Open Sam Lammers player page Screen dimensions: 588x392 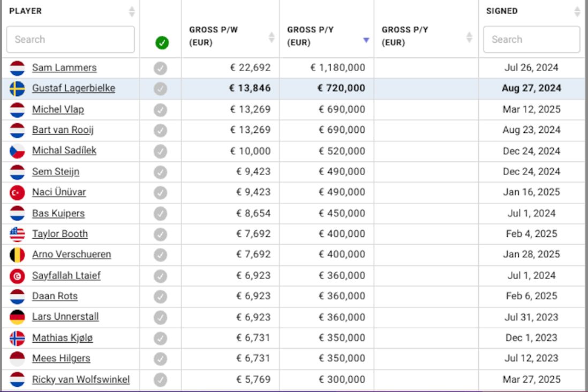(64, 68)
